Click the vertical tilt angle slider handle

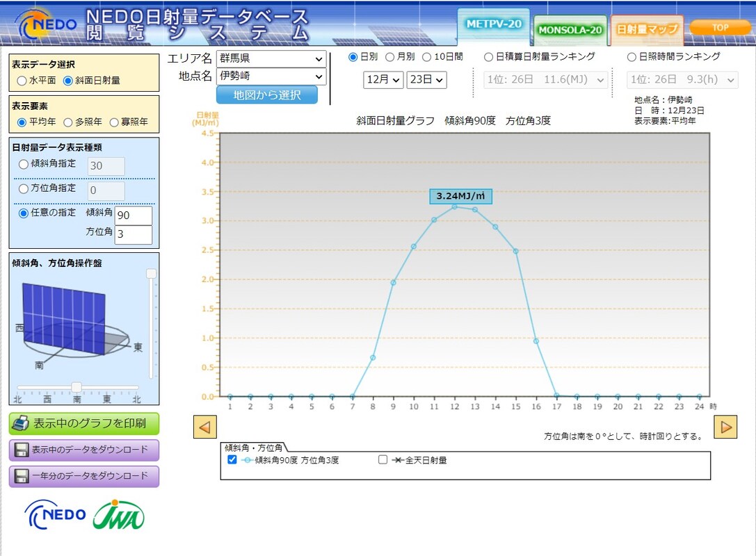point(152,274)
